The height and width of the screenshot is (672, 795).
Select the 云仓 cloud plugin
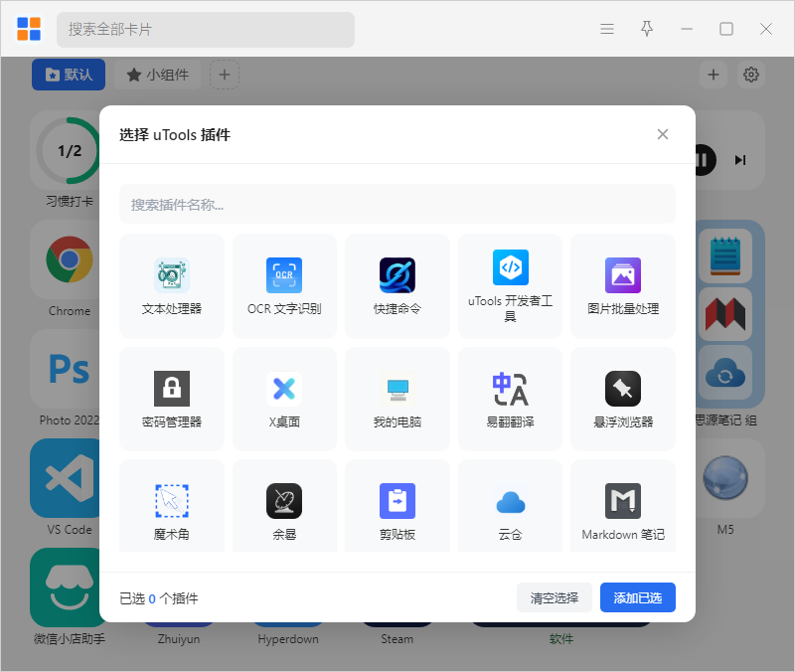click(510, 506)
